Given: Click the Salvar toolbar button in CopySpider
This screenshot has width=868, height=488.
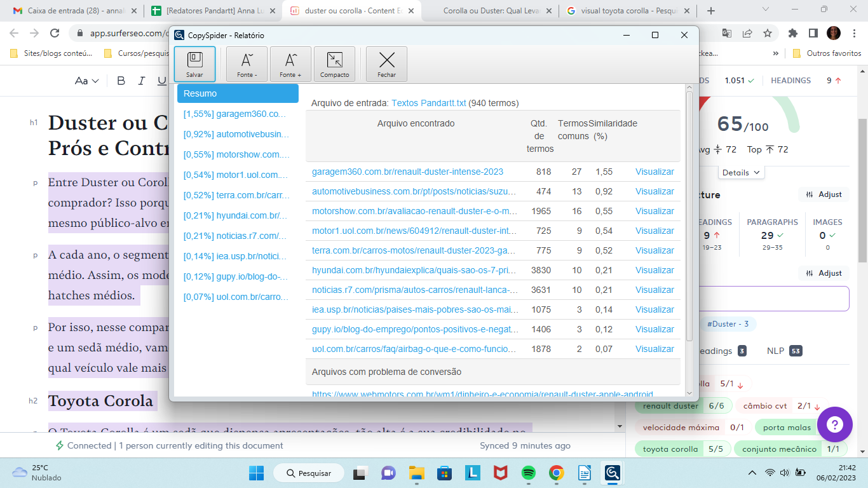Looking at the screenshot, I should coord(194,64).
